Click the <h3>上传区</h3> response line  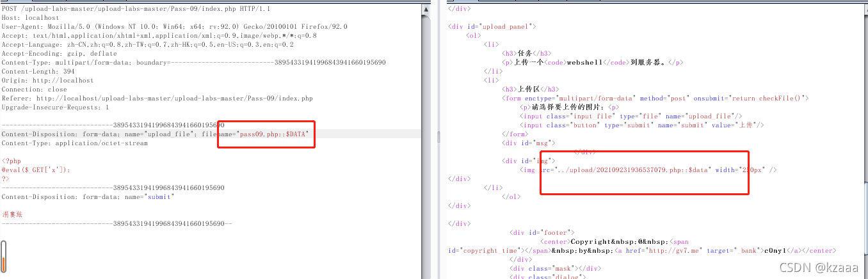point(531,90)
